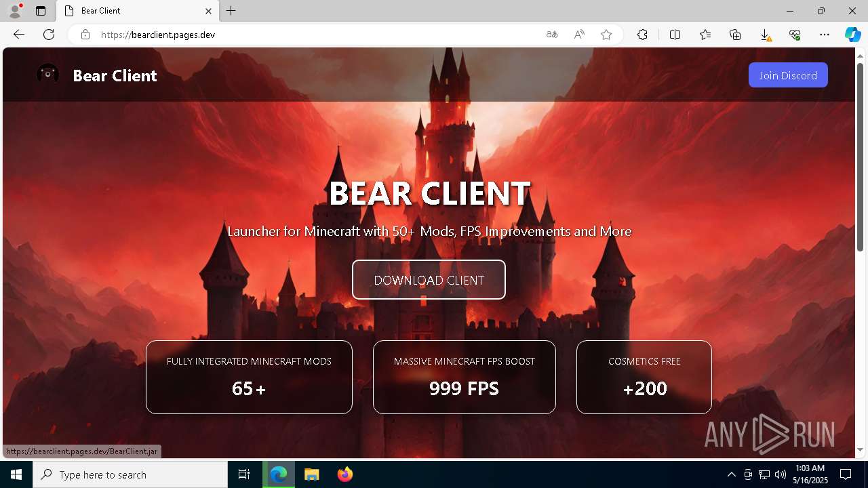Show hidden system tray icons
868x488 pixels.
pyautogui.click(x=731, y=474)
